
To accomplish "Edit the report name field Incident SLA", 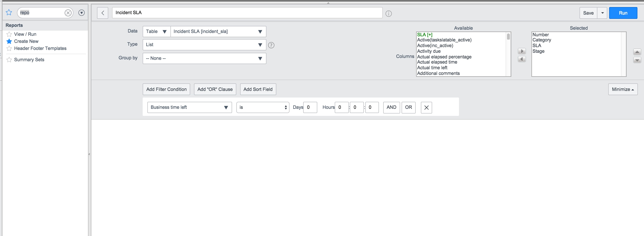I will point(247,13).
